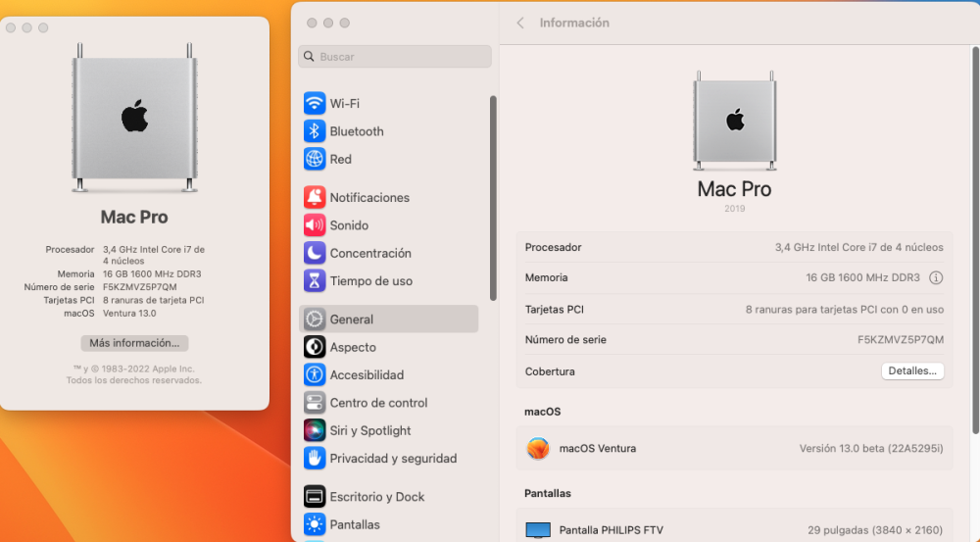Select Privacidad y seguridad hand icon

pos(315,459)
